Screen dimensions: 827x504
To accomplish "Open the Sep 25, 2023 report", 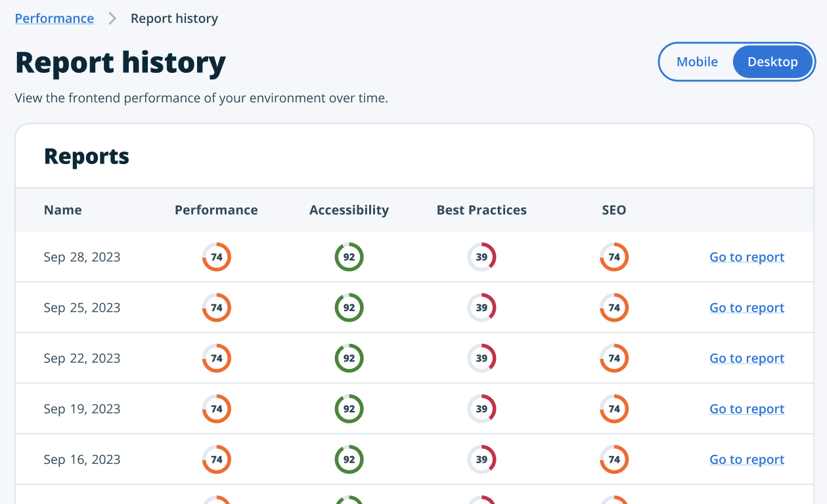I will [x=746, y=307].
